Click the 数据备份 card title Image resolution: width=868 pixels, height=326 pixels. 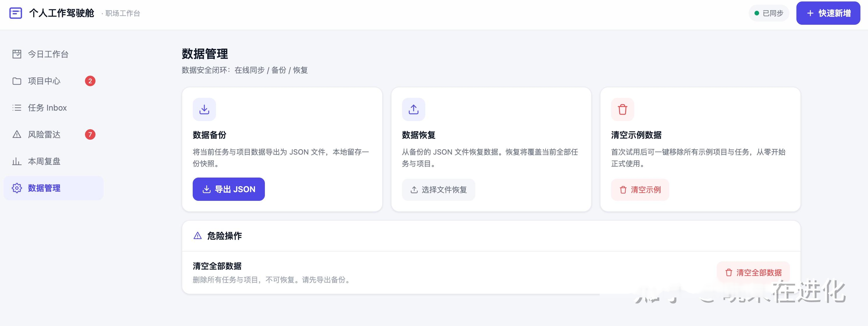pos(210,135)
